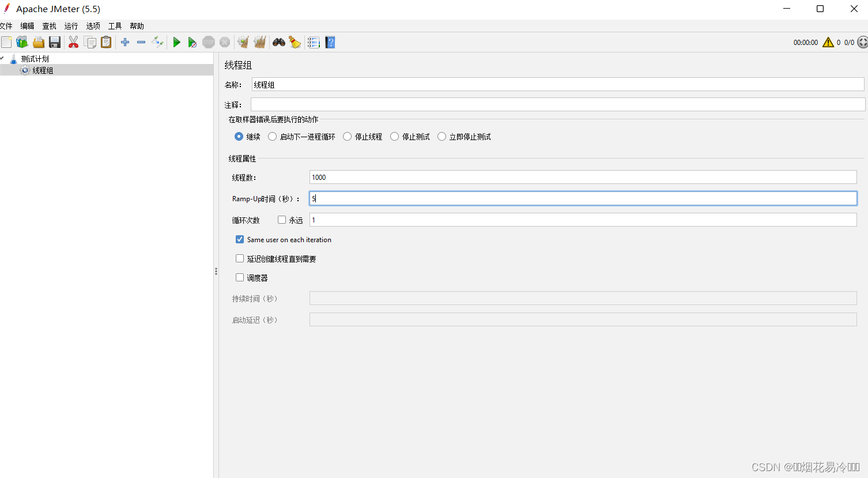The height and width of the screenshot is (478, 868).
Task: Click the Copy icon in toolbar
Action: click(90, 42)
